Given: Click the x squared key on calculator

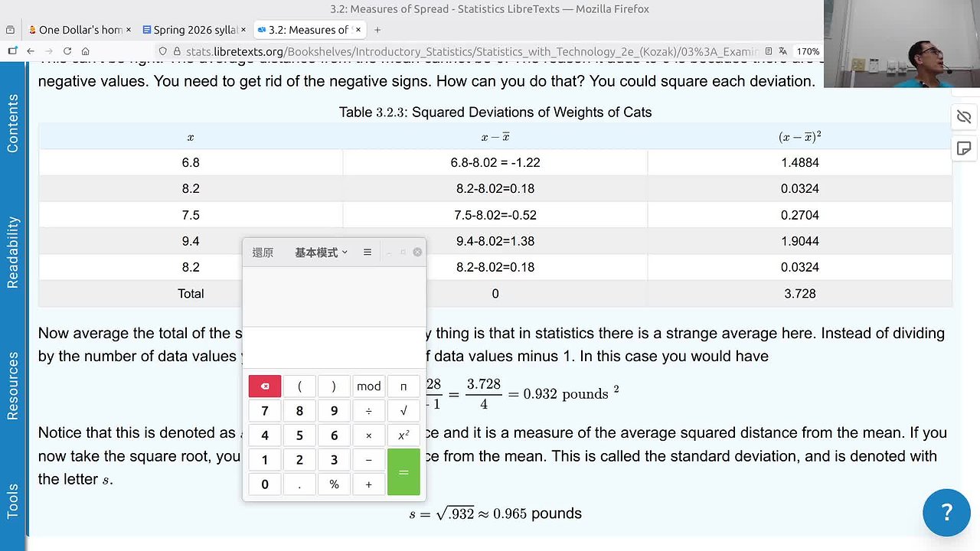Looking at the screenshot, I should tap(403, 435).
